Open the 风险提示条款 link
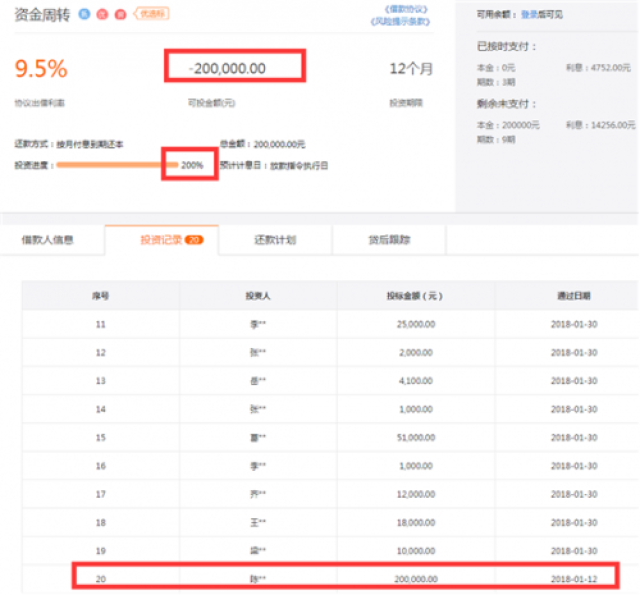640x595 pixels. 400,22
